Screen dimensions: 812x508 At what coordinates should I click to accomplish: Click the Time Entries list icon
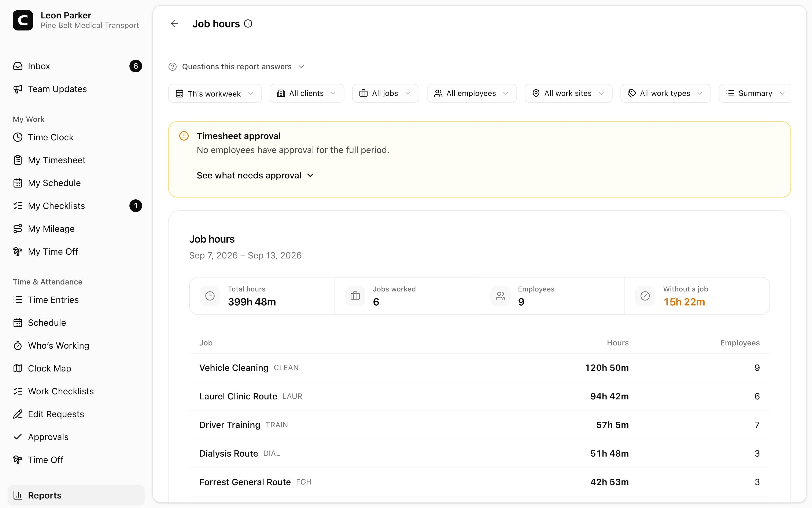(18, 300)
